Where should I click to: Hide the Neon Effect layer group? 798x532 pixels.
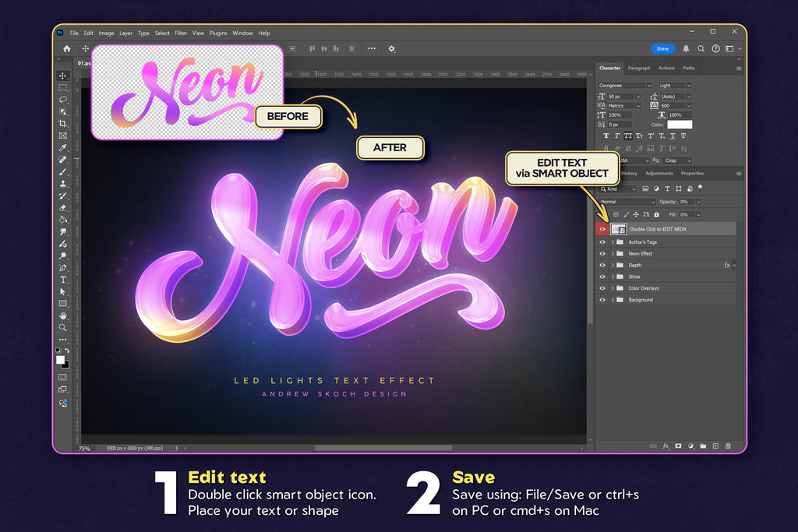click(x=602, y=254)
